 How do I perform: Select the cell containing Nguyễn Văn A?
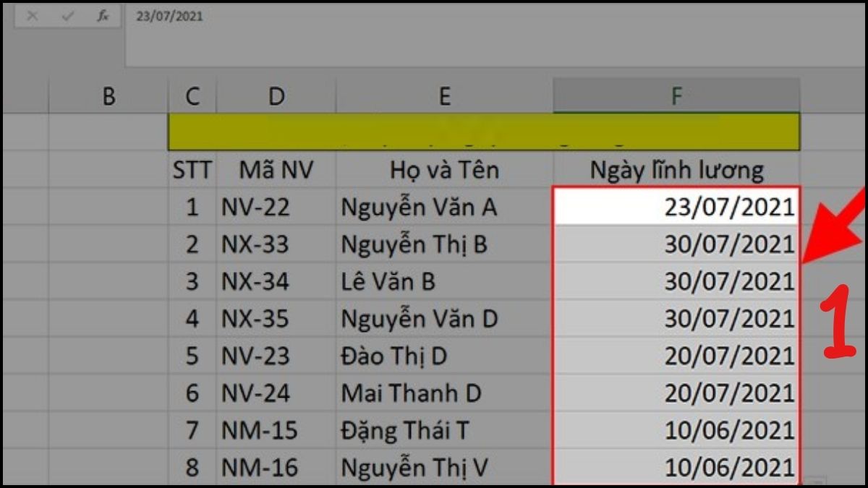[444, 207]
